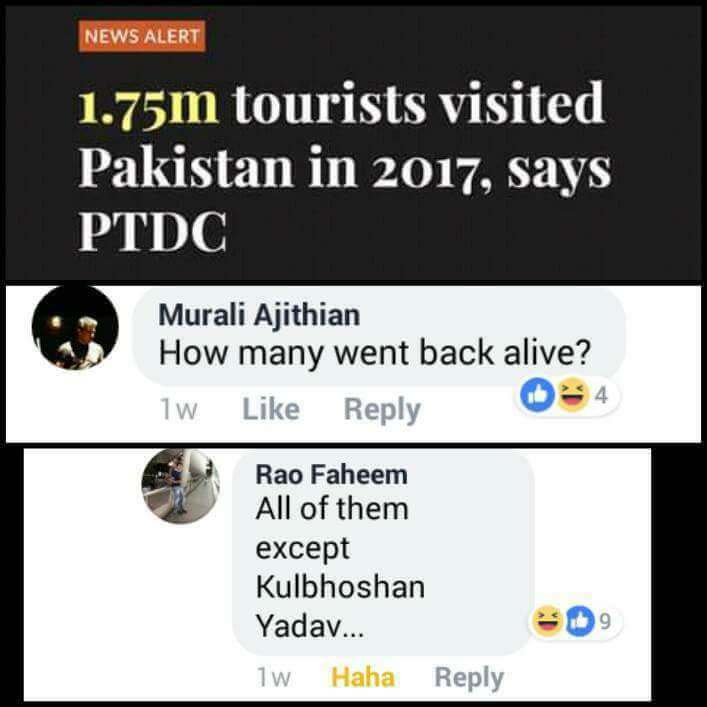Click the "How many went back alive?" comment bubble

click(379, 336)
